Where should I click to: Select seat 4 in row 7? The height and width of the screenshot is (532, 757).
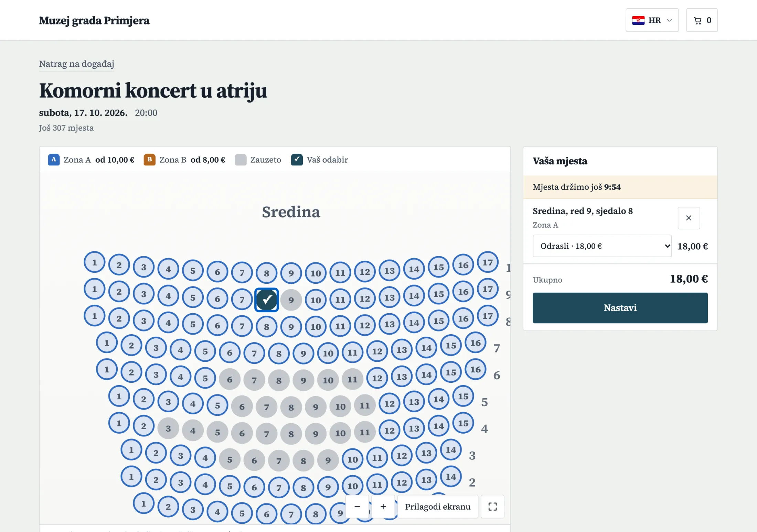(x=180, y=350)
